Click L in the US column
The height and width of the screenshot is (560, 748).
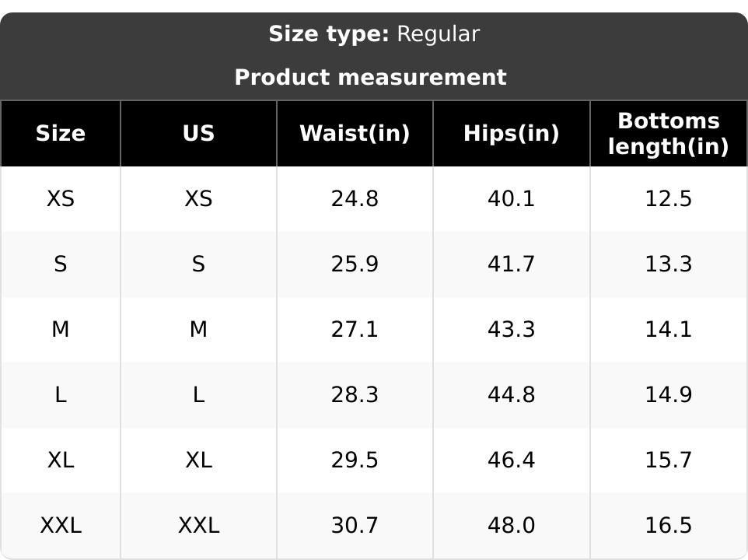(198, 395)
